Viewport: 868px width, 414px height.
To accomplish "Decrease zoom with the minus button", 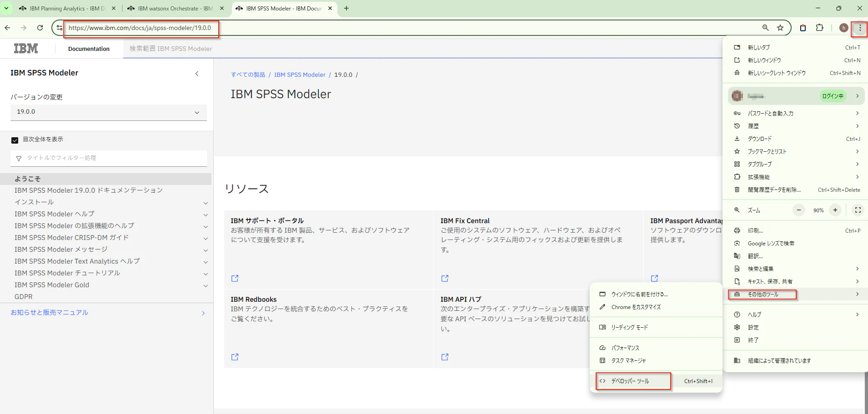I will (799, 210).
